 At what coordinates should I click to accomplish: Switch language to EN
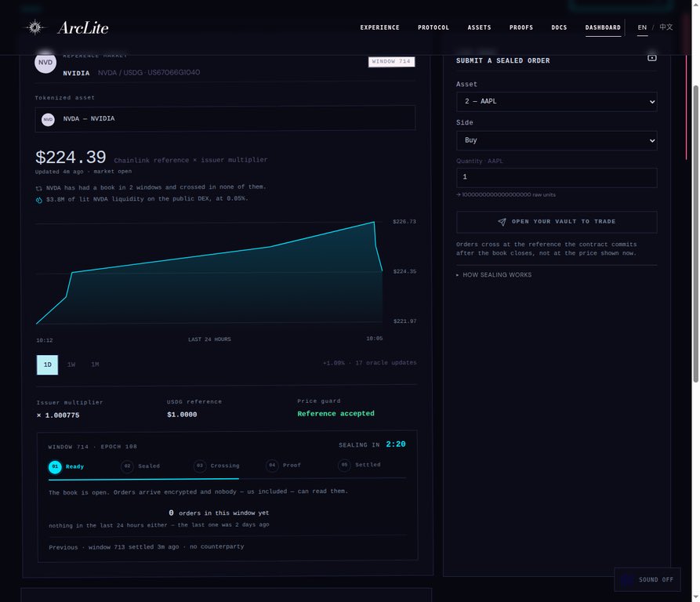pyautogui.click(x=642, y=27)
